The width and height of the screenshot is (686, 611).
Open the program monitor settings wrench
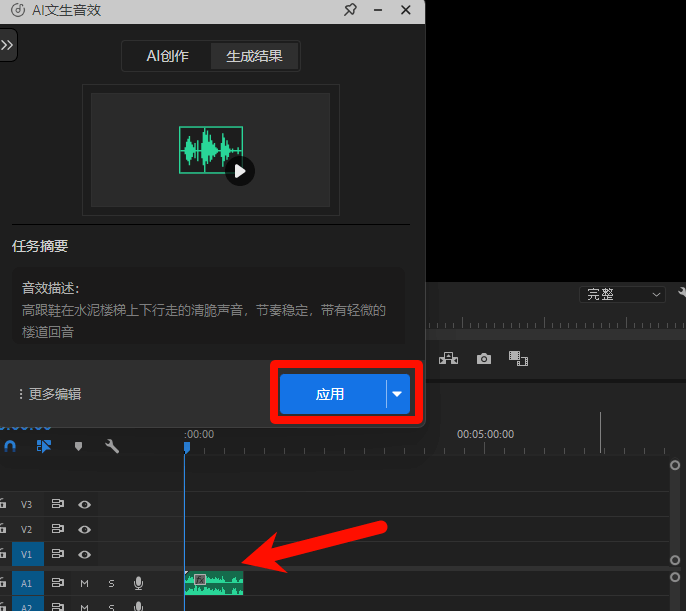[682, 292]
